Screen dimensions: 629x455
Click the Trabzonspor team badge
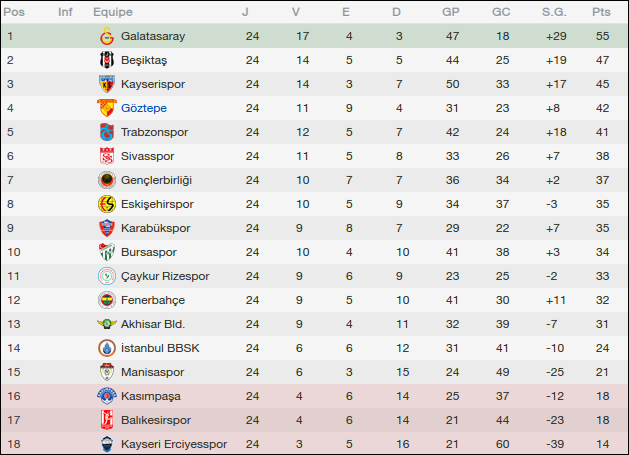pos(106,132)
